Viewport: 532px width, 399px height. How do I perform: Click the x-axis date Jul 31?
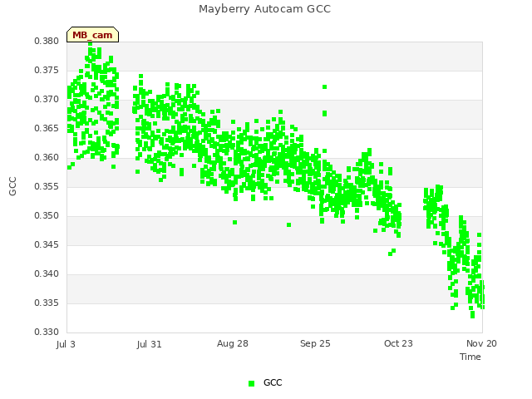[x=150, y=344]
